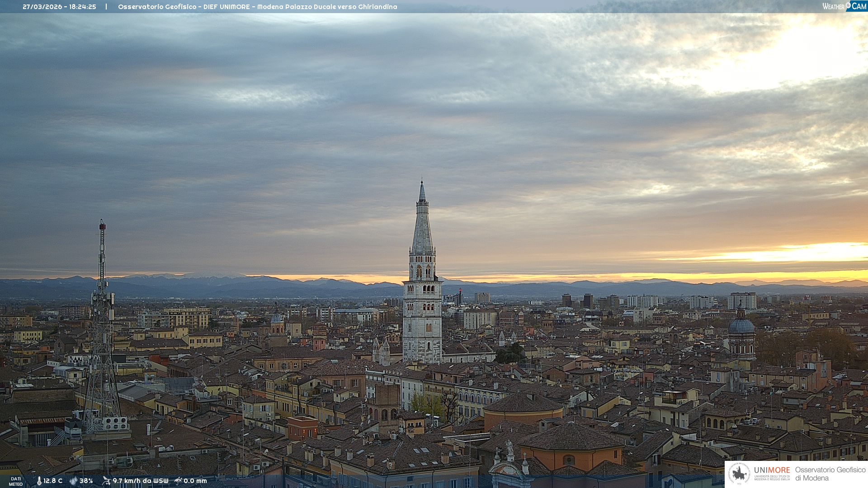Click the blue church dome on the right

741,326
